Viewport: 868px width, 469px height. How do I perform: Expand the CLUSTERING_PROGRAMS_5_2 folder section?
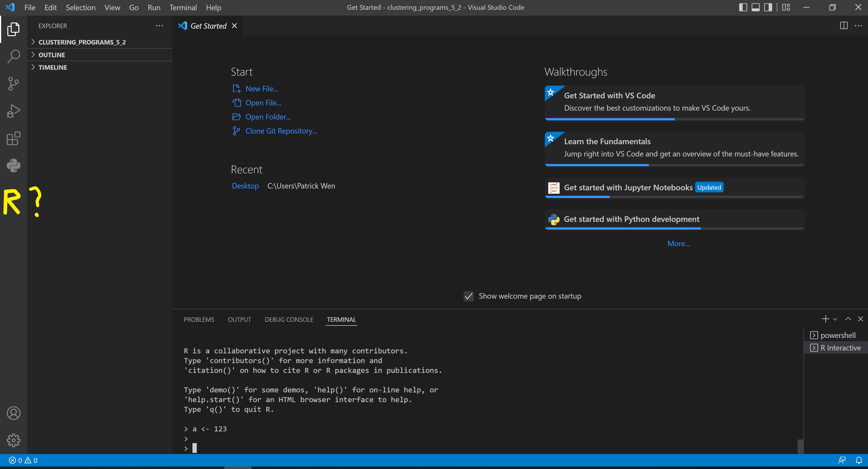pyautogui.click(x=100, y=42)
